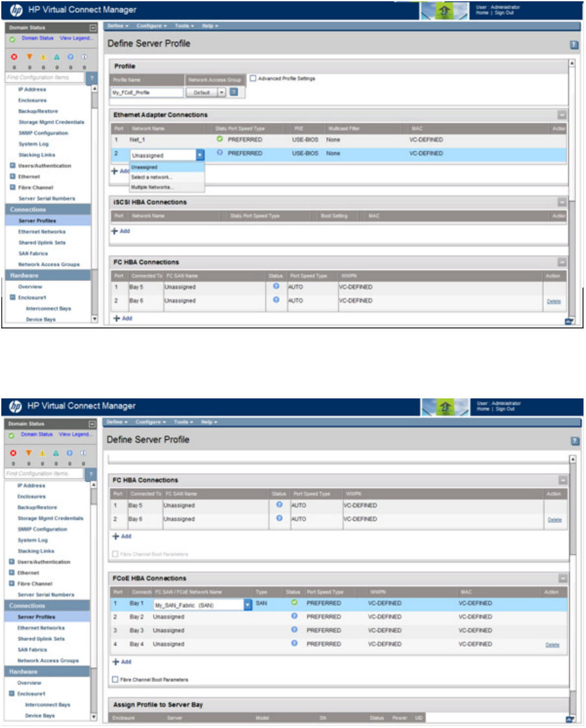The height and width of the screenshot is (728, 586).
Task: Click the plus Add icon under iSCSI HBA Connections
Action: tap(115, 231)
